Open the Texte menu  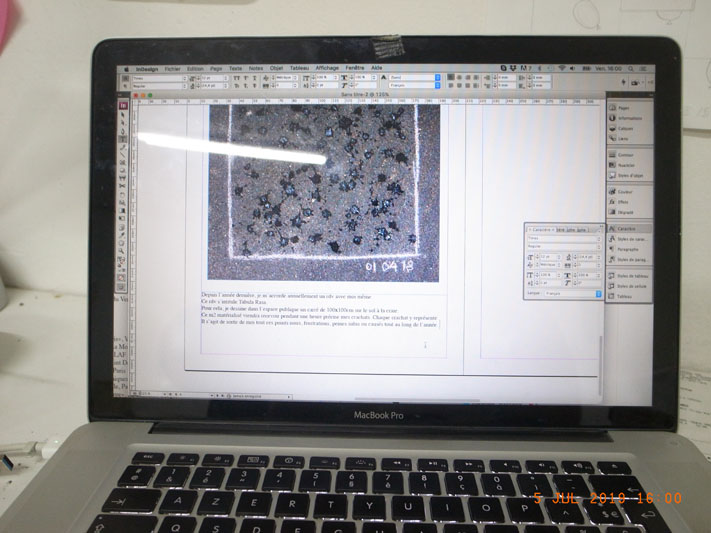(235, 68)
